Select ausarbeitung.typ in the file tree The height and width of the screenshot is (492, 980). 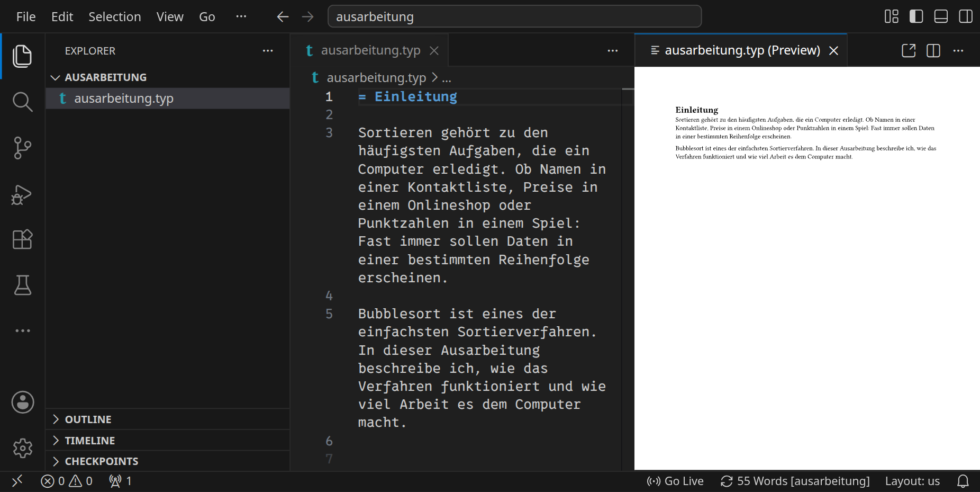[168, 99]
